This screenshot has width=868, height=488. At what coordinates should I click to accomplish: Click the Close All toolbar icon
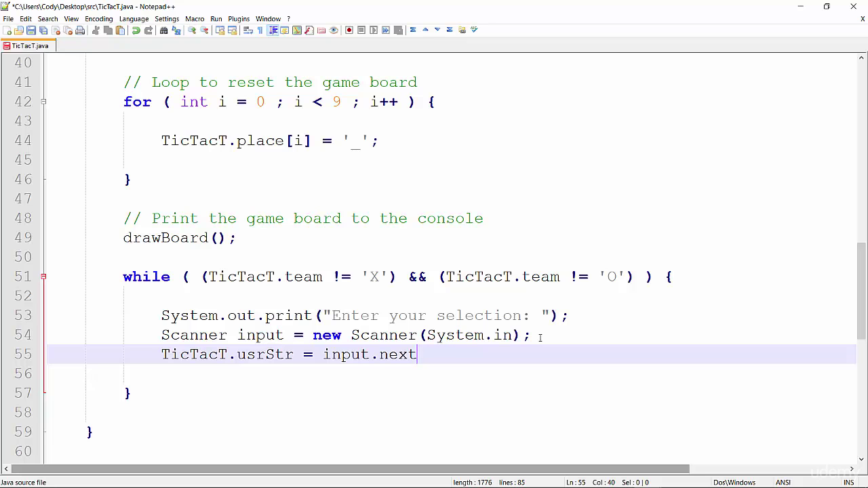(x=68, y=30)
